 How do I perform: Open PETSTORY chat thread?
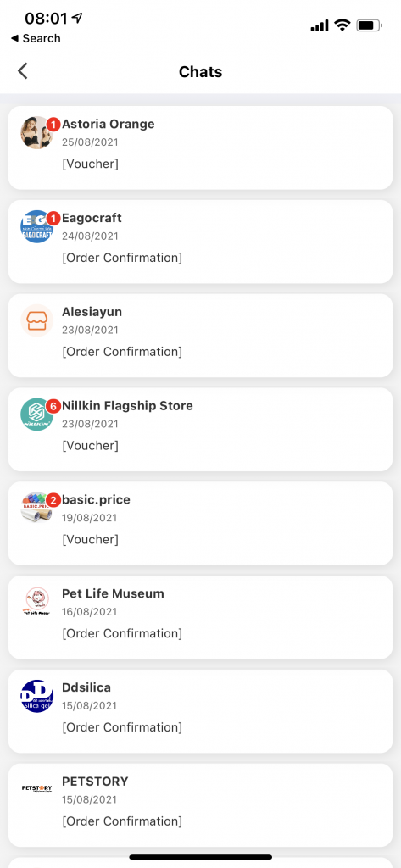coord(200,805)
